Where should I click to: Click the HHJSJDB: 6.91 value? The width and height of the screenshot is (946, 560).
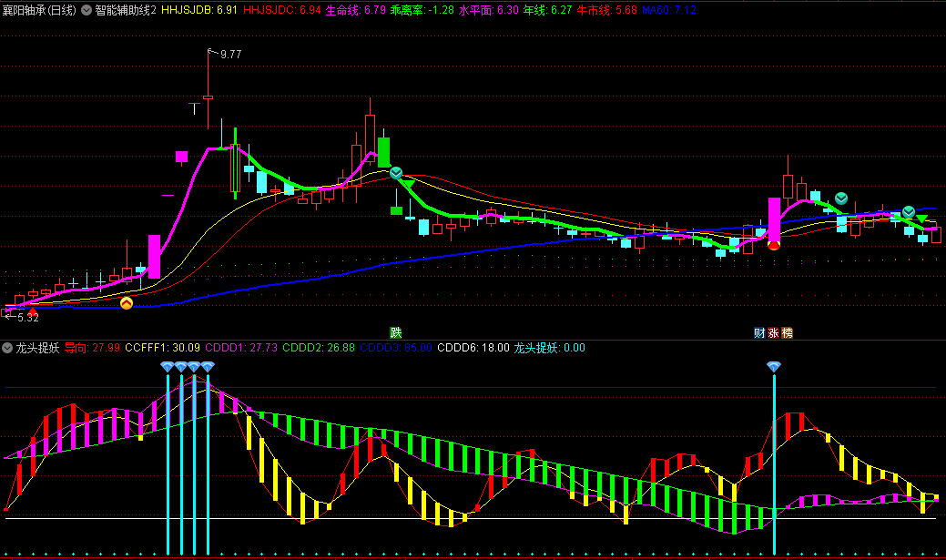point(199,10)
